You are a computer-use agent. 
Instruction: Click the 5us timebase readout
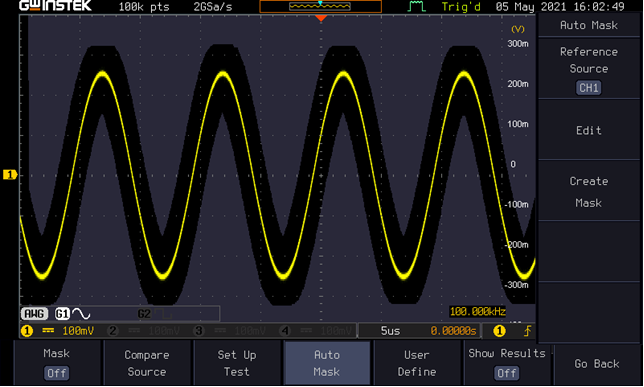pos(390,331)
